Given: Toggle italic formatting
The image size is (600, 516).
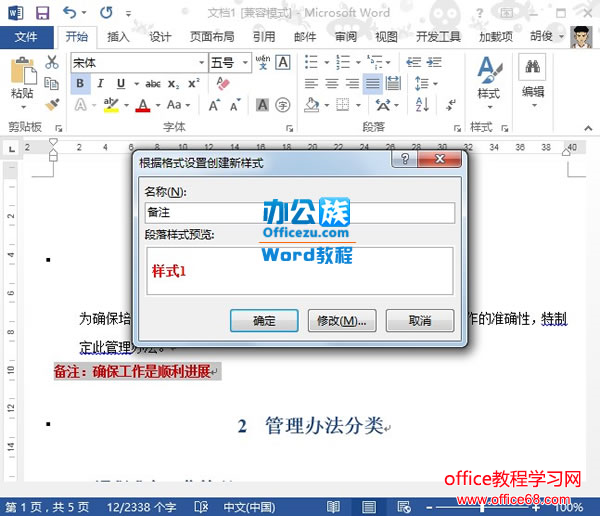Looking at the screenshot, I should pos(100,83).
